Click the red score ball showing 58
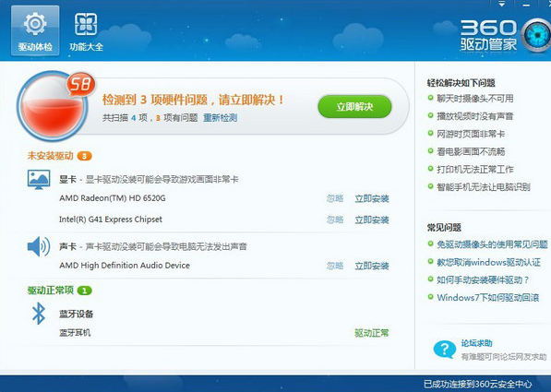 point(52,106)
